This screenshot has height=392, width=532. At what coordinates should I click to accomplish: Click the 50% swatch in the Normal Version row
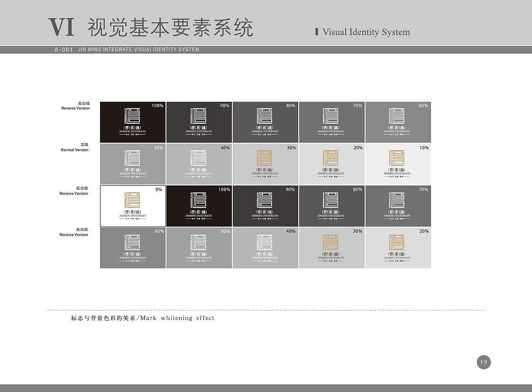pos(133,164)
